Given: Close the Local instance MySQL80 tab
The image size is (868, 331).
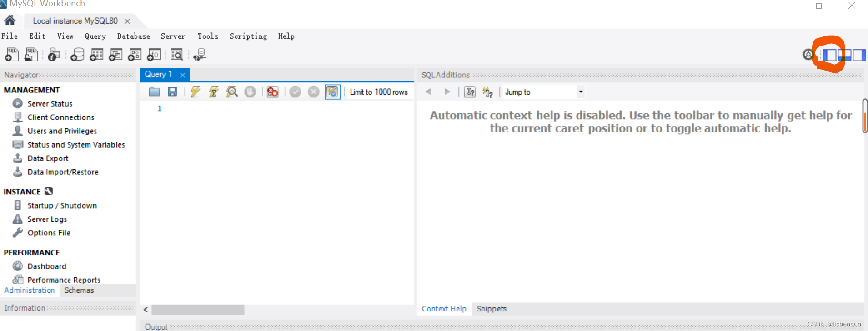Looking at the screenshot, I should click(127, 21).
